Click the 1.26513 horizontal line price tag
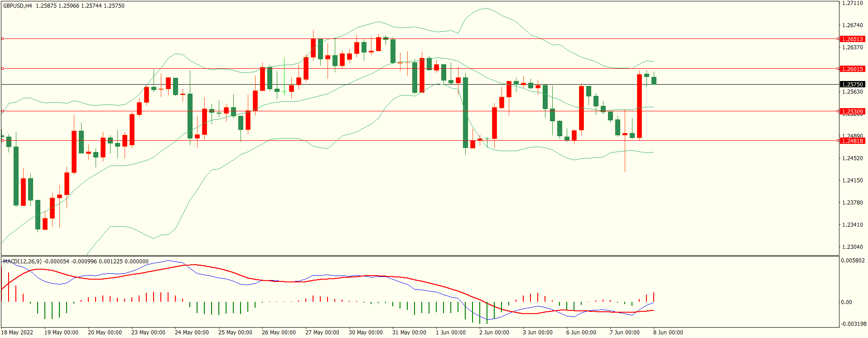The image size is (868, 338). coord(852,39)
